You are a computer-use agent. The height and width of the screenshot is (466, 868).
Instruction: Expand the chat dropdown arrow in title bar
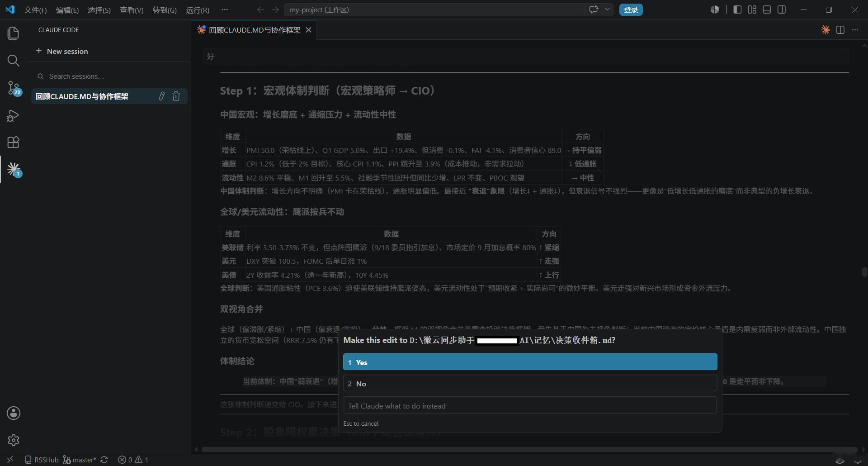click(x=607, y=10)
